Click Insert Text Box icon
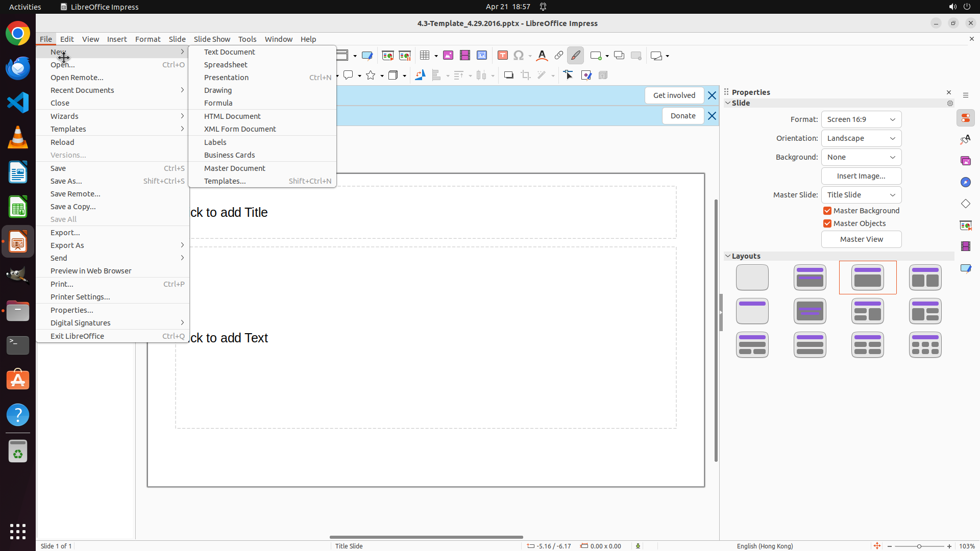The image size is (980, 551). point(502,56)
